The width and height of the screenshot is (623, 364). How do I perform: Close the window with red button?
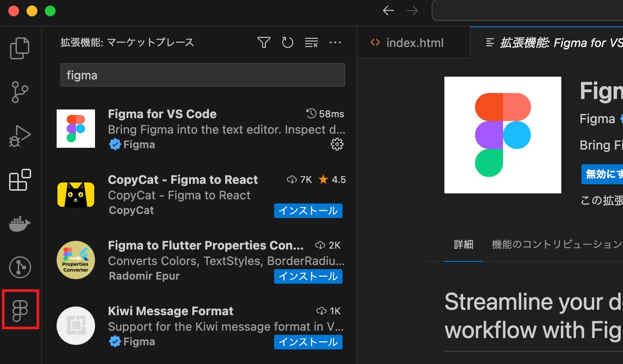click(x=14, y=11)
